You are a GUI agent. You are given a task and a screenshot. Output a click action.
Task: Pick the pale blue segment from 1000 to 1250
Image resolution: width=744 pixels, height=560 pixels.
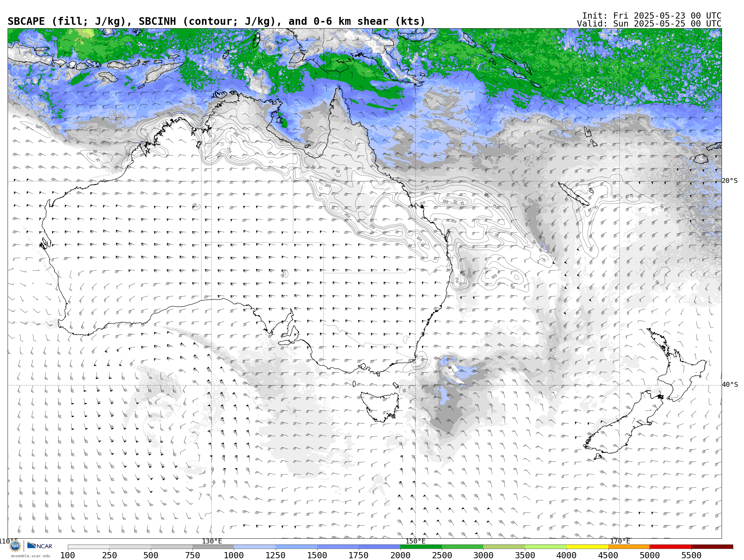[x=255, y=547]
